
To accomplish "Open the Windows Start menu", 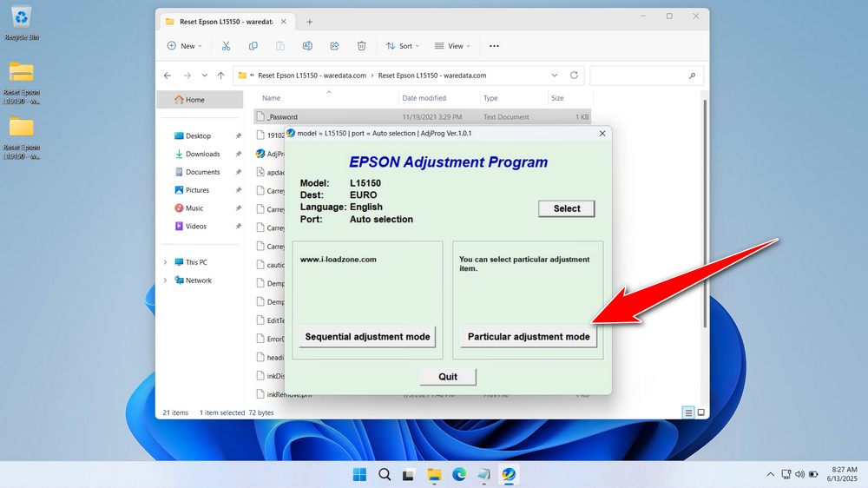I will 359,475.
